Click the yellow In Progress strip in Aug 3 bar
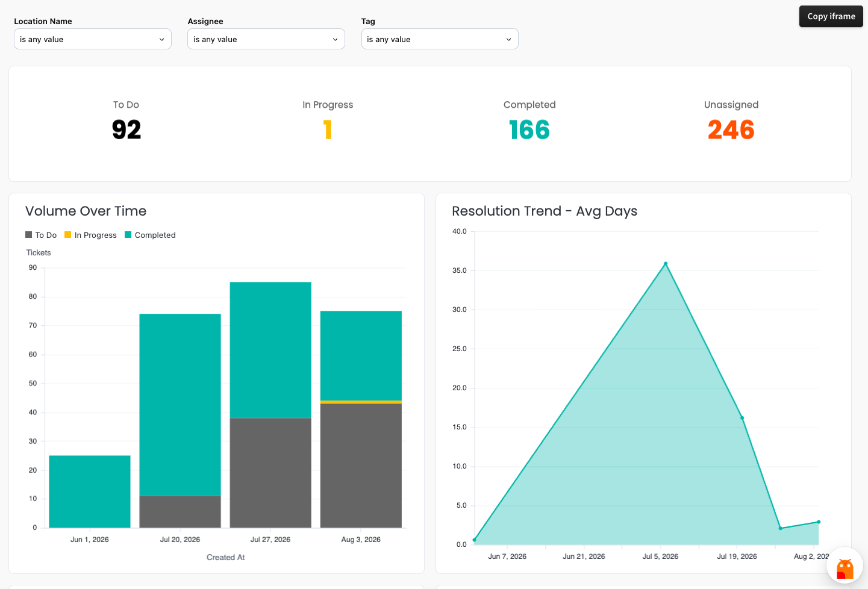This screenshot has height=589, width=868. [x=361, y=402]
